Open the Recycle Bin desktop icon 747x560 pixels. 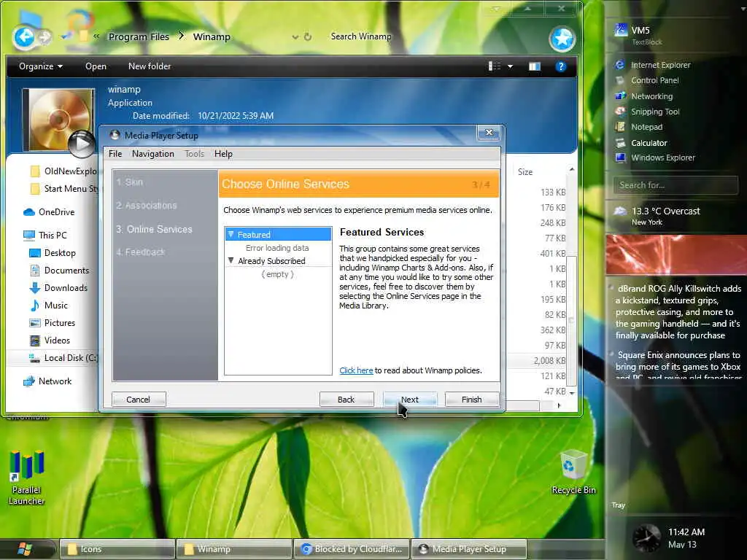573,470
